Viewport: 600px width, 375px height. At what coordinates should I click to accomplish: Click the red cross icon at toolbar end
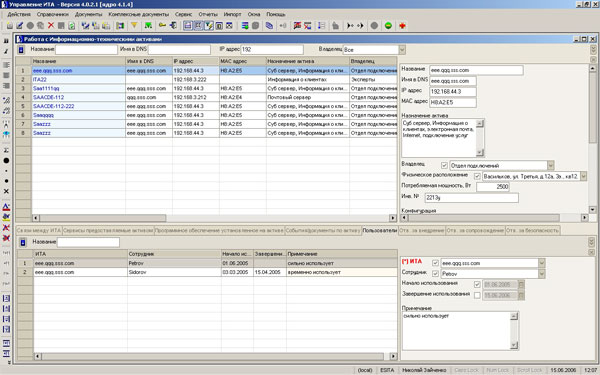click(402, 26)
